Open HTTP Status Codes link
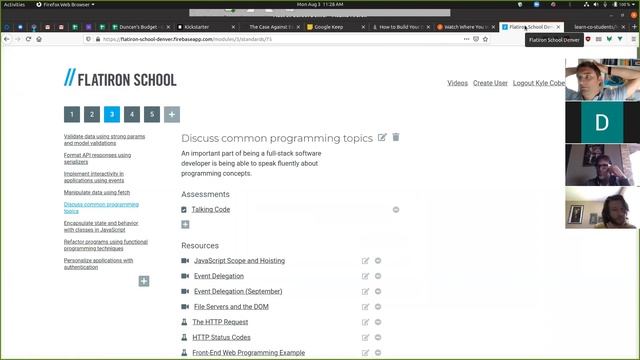640x360 pixels. (222, 338)
